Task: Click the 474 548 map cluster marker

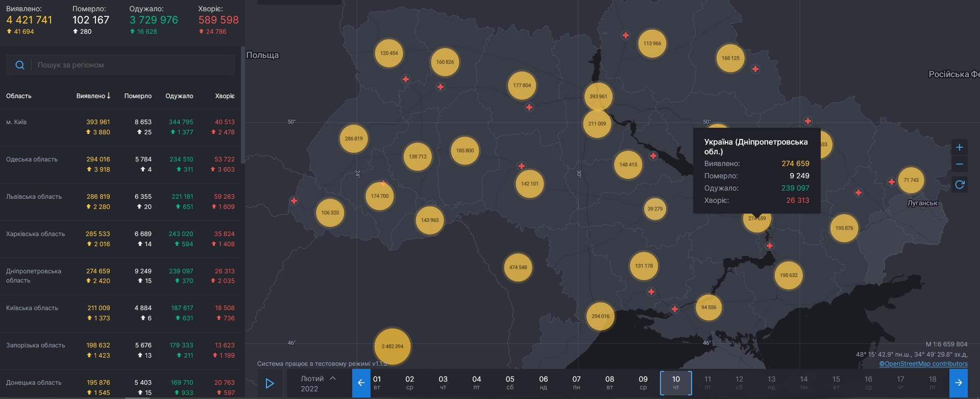Action: tap(518, 267)
